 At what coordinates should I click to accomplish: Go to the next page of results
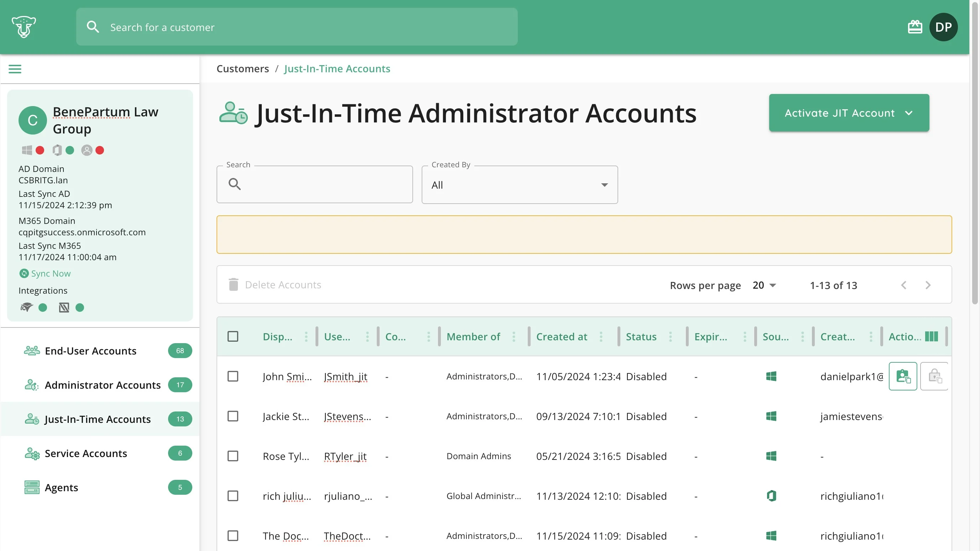pyautogui.click(x=928, y=285)
